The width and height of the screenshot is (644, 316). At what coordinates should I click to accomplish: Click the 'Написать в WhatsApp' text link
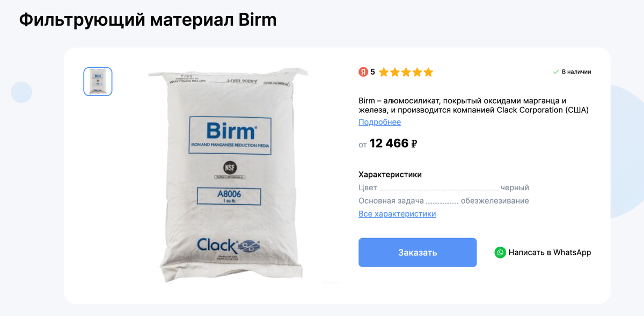pos(550,253)
